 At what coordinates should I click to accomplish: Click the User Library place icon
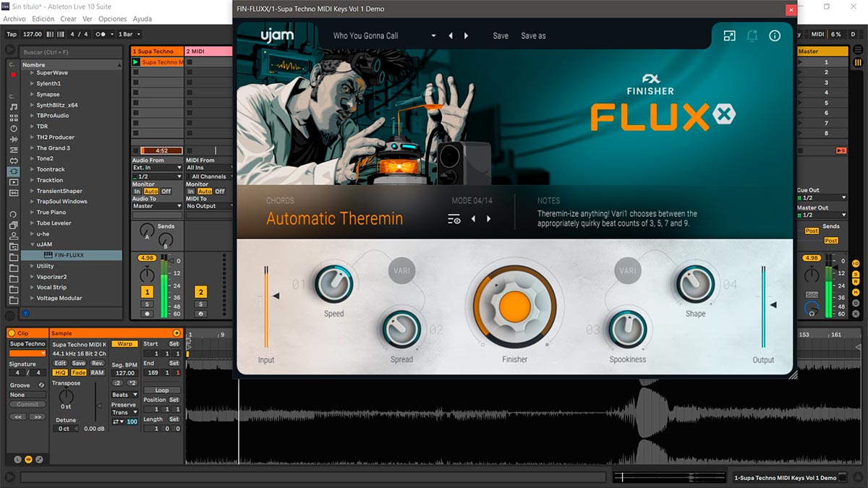(x=14, y=236)
